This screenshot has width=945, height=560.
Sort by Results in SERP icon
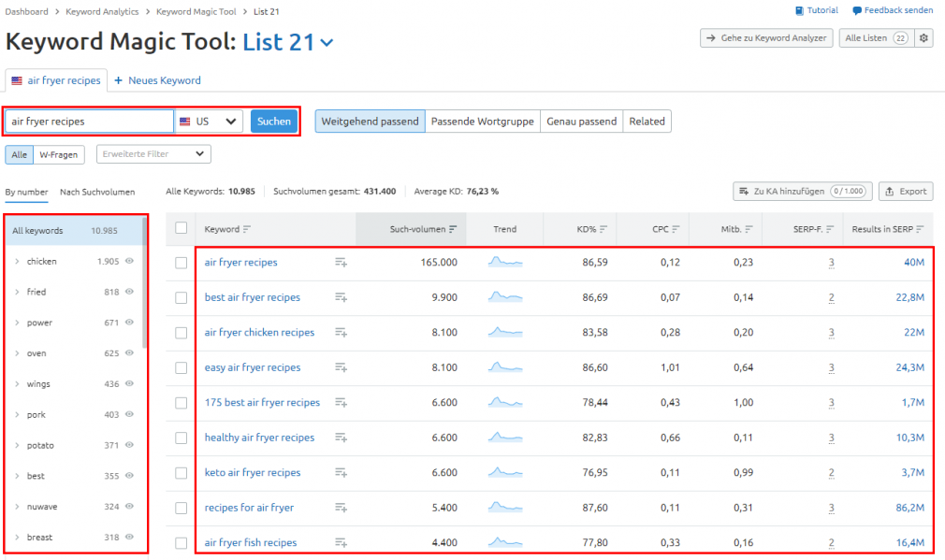[920, 229]
